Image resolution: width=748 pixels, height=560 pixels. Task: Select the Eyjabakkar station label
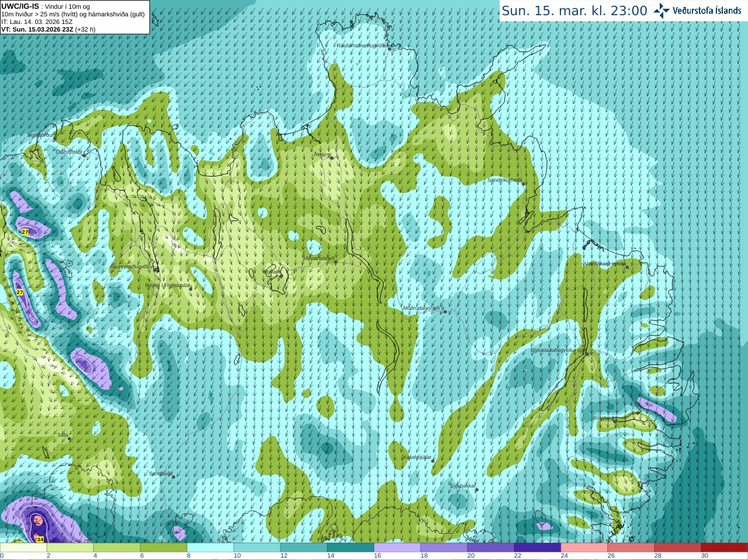click(463, 486)
